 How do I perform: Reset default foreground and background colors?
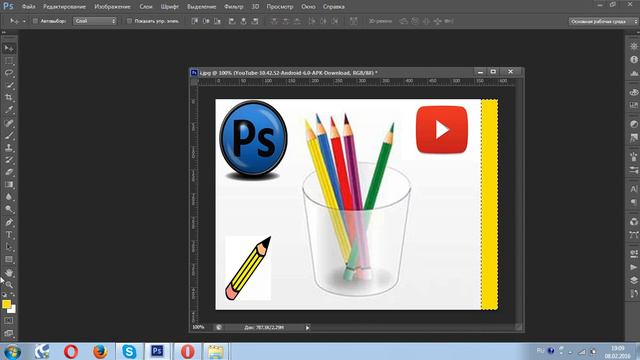point(4,295)
